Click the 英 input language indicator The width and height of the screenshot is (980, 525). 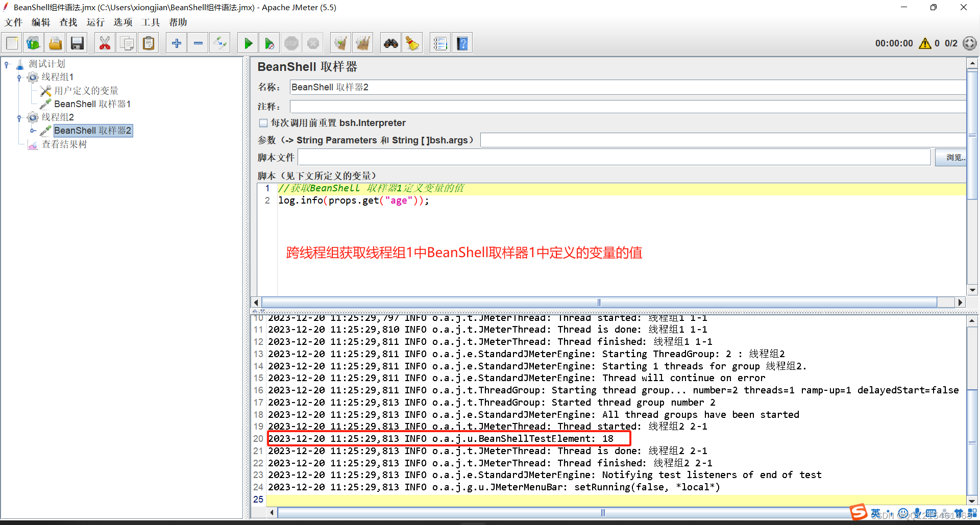(x=876, y=513)
